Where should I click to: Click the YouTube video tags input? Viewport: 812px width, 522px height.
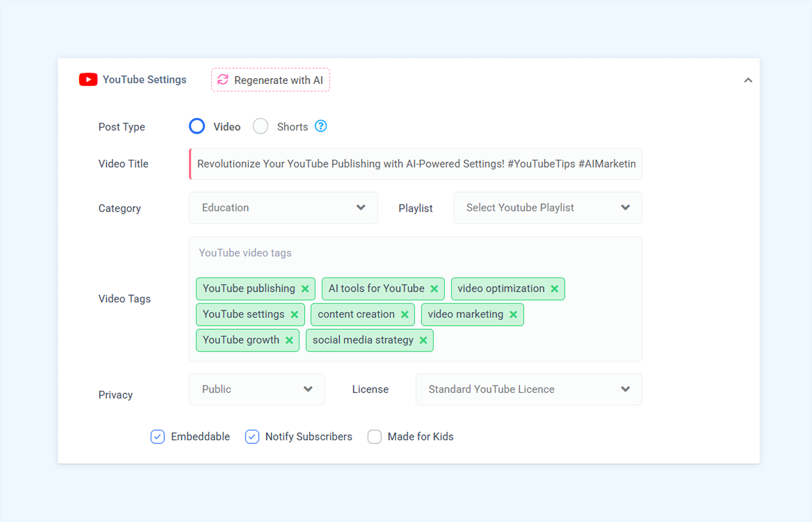point(415,253)
